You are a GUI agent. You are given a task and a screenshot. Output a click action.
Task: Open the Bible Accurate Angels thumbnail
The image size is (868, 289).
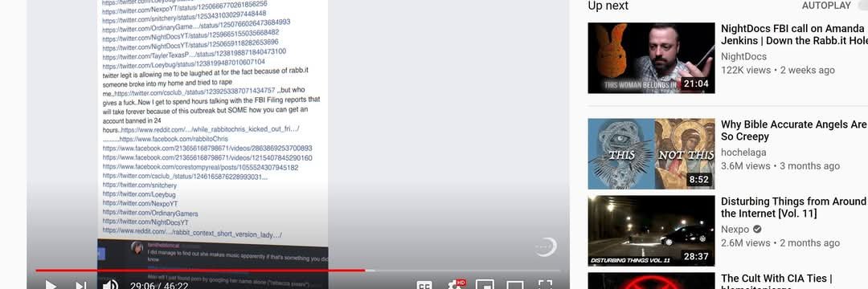pos(651,153)
